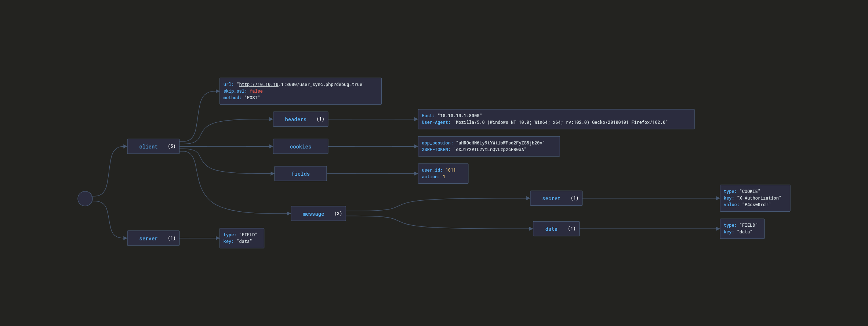
Task: Click the secret node
Action: [556, 198]
